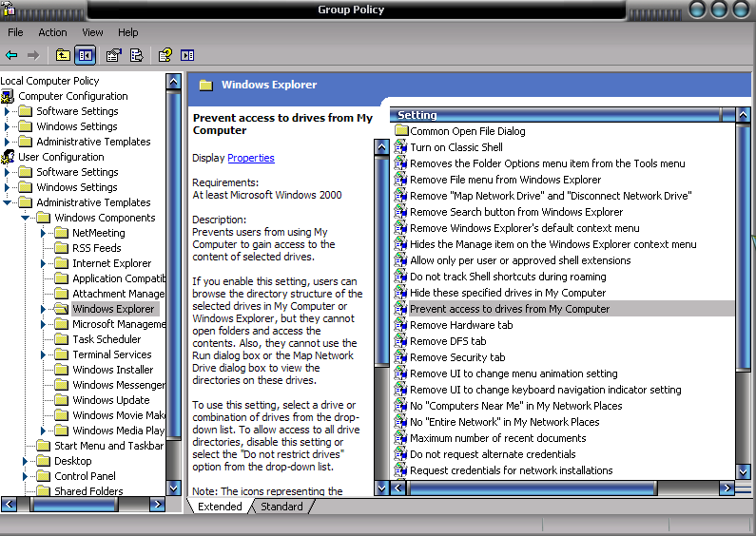The height and width of the screenshot is (536, 756).
Task: Expand the Internet Explorer tree node
Action: tap(44, 263)
